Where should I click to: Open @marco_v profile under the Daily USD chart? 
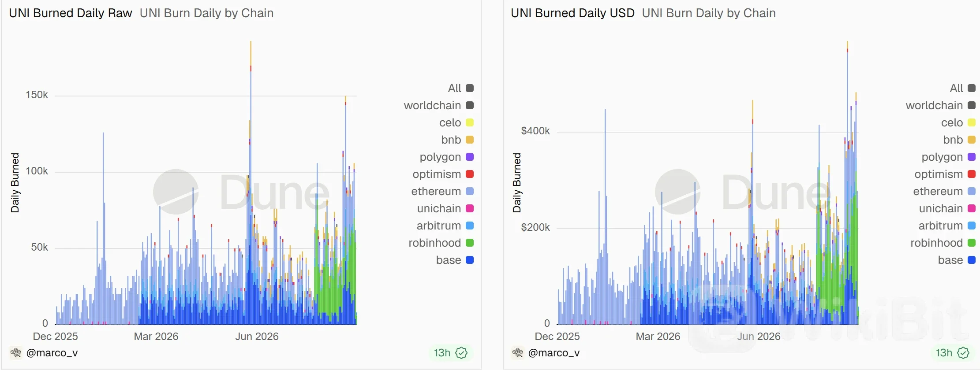point(554,353)
